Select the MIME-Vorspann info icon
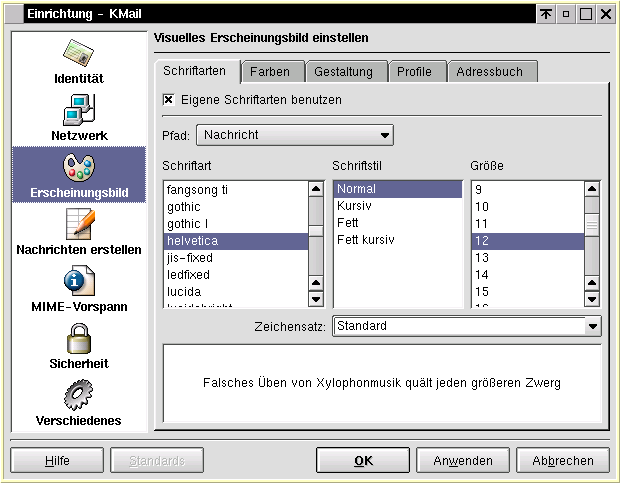 click(79, 281)
